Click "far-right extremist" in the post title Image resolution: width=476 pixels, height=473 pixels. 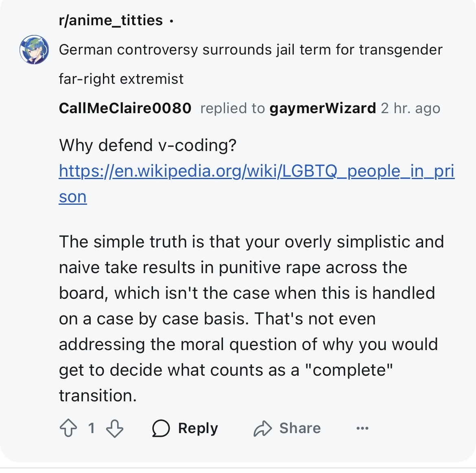coord(121,79)
